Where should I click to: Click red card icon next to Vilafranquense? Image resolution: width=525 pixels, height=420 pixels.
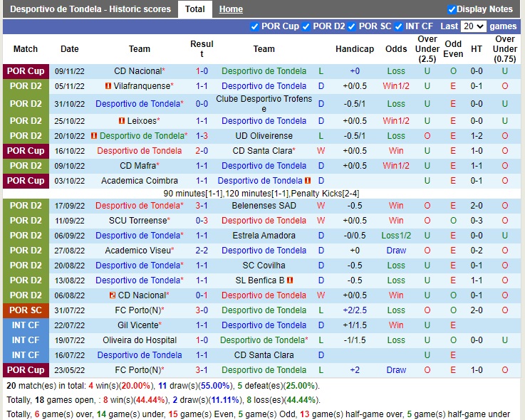(x=108, y=86)
